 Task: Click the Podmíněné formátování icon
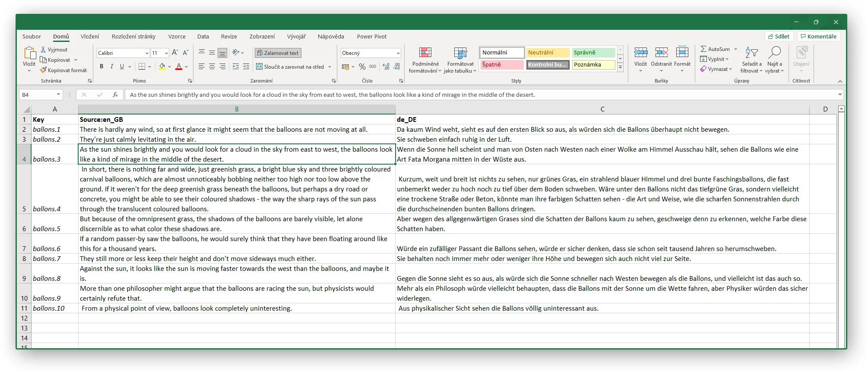tap(425, 53)
